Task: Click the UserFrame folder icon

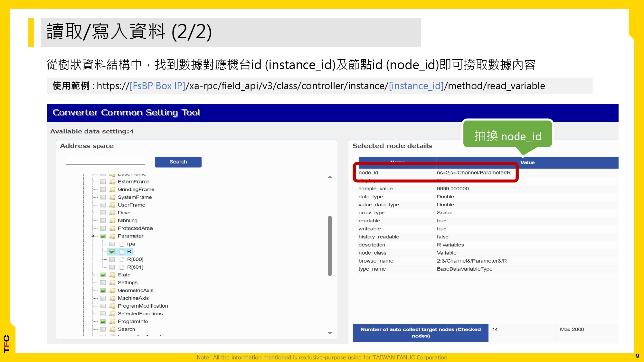Action: point(112,205)
